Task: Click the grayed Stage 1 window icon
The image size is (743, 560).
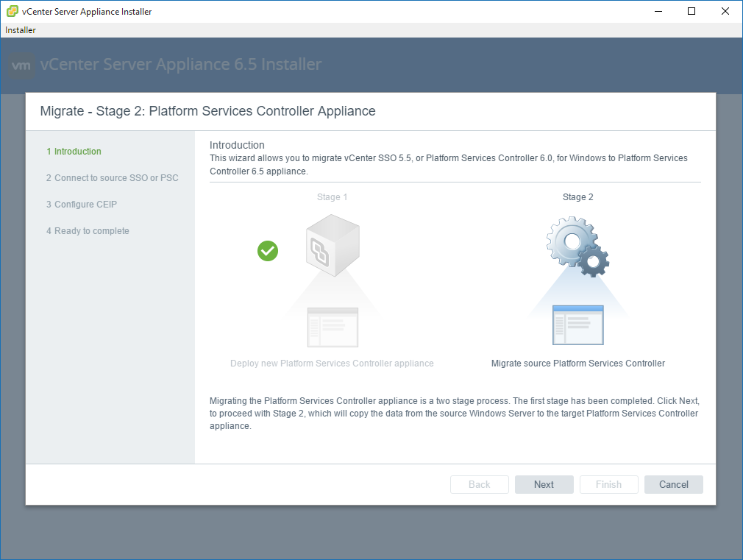Action: [333, 327]
